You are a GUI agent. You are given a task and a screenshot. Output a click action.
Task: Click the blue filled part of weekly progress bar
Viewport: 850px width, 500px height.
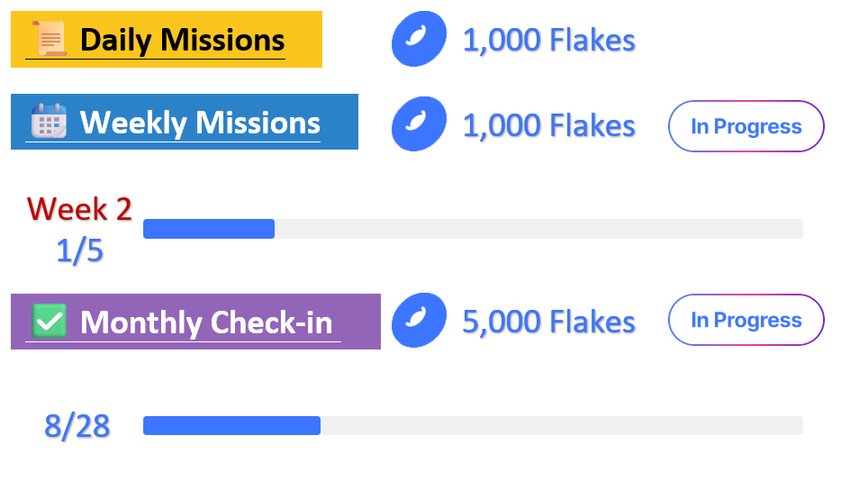tap(209, 229)
